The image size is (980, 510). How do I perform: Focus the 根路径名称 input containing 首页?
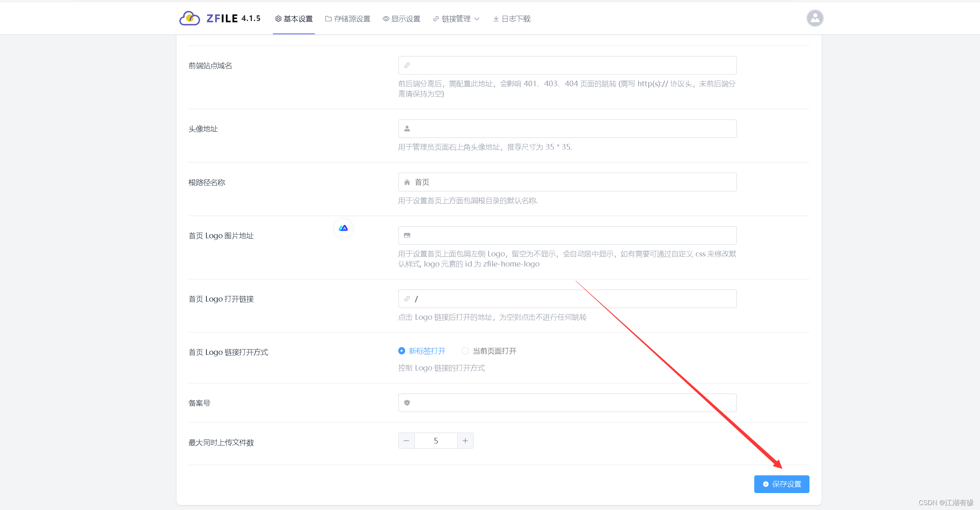pyautogui.click(x=567, y=182)
